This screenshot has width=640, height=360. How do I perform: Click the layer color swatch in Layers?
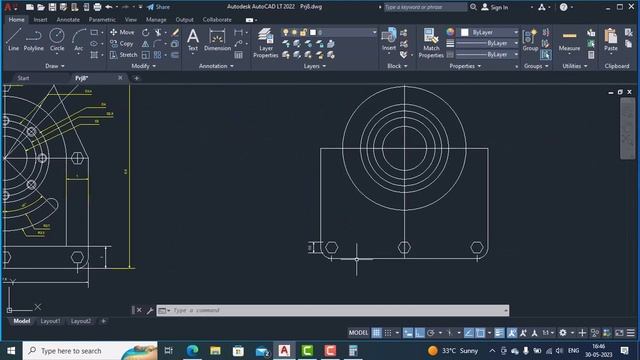(313, 32)
